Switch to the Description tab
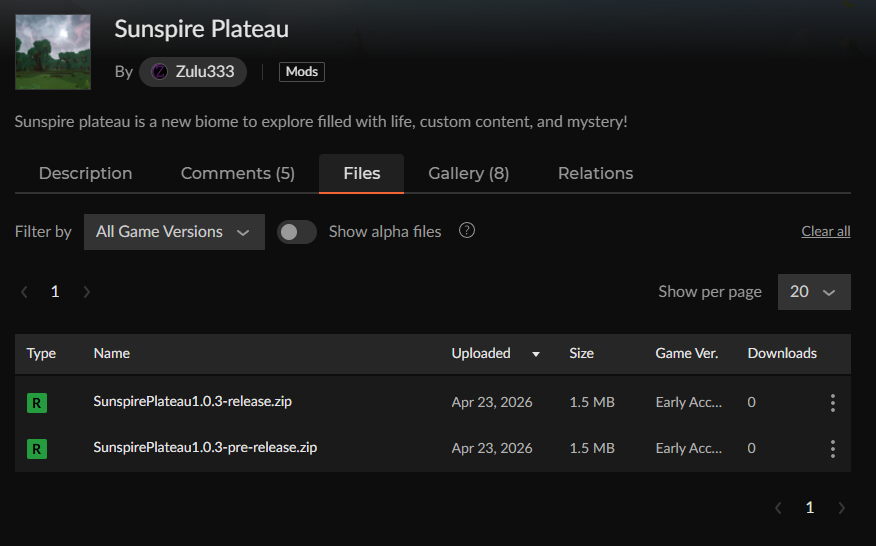 tap(85, 173)
